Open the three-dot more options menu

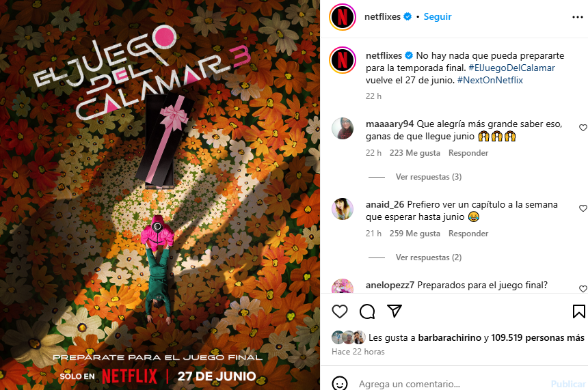coord(578,17)
